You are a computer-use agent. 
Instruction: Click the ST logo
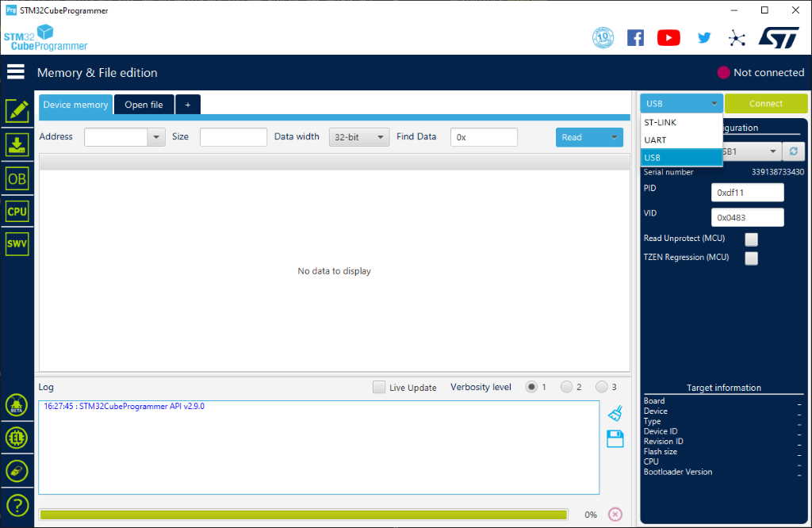(779, 37)
